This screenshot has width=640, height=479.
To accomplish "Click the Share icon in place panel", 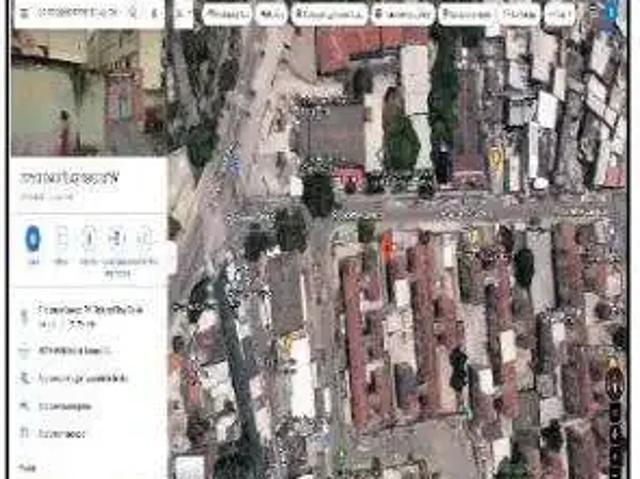I will pyautogui.click(x=144, y=238).
